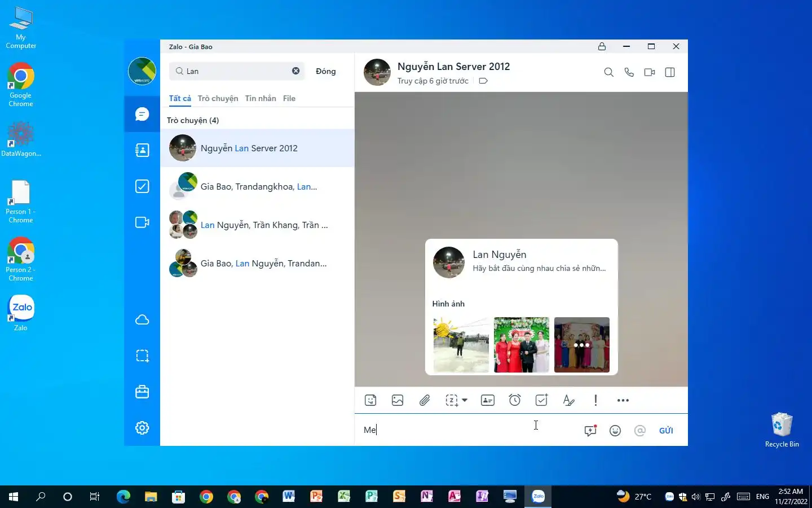Click GỬI to send the message
Screen dimensions: 812x508
pos(666,431)
